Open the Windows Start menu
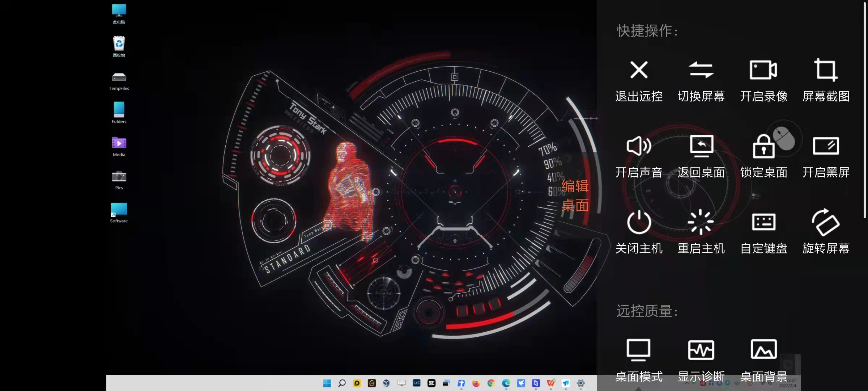The width and height of the screenshot is (868, 391). tap(327, 383)
